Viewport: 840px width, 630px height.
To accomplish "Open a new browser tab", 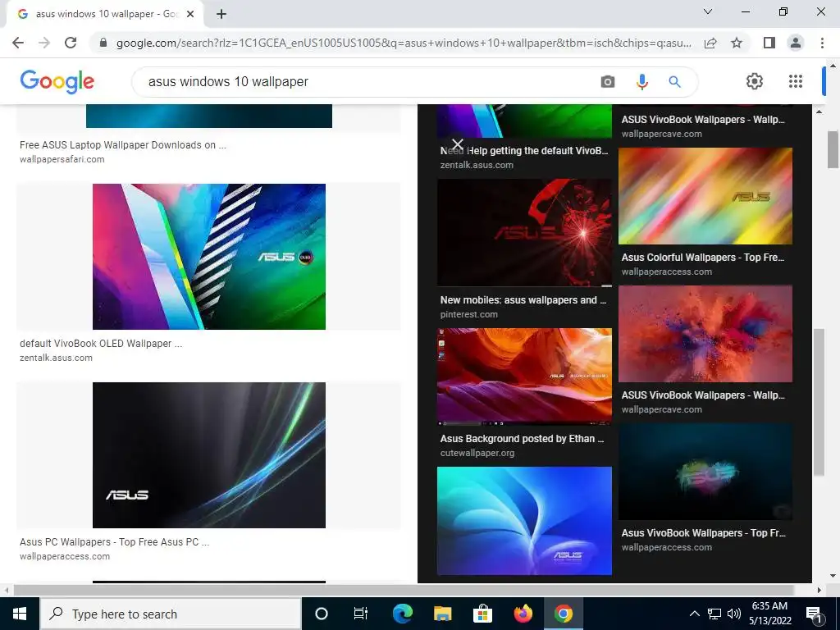I will 221,14.
